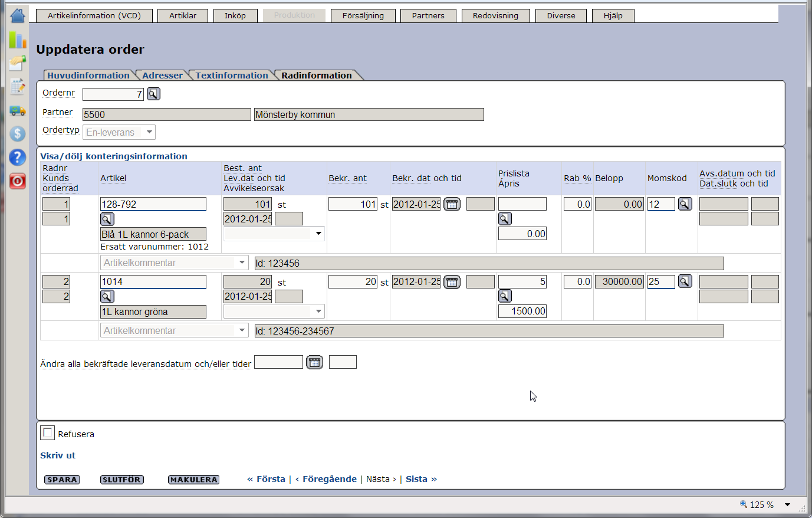The width and height of the screenshot is (812, 518).
Task: Open the Ordertyp En-leverans dropdown
Action: tap(119, 132)
